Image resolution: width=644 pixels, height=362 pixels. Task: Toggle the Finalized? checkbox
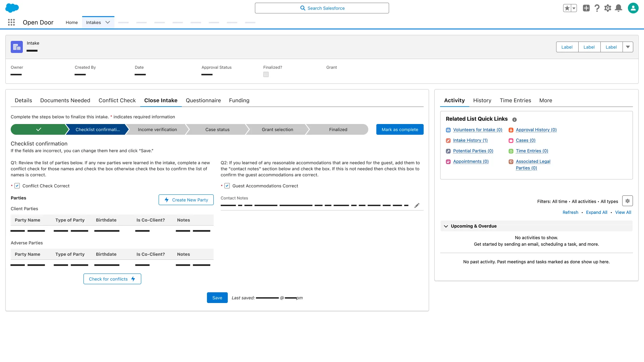coord(266,74)
